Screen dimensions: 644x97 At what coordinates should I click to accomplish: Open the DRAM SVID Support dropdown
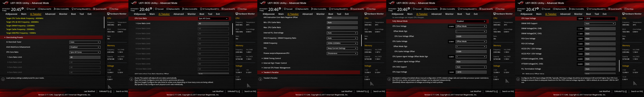point(600,24)
